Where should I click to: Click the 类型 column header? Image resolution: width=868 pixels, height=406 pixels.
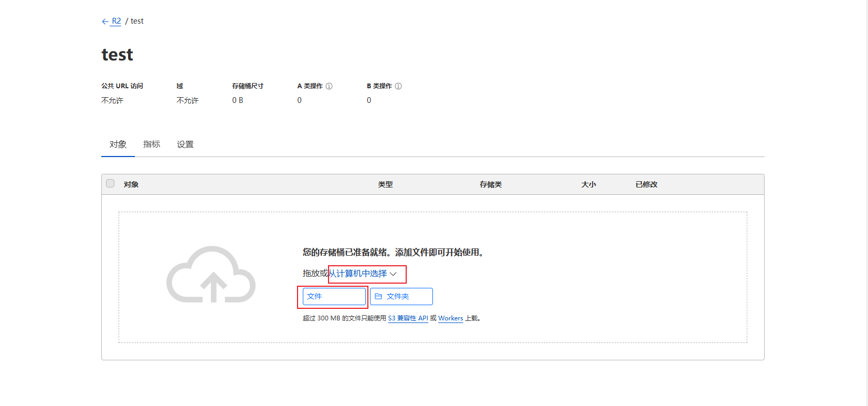pyautogui.click(x=385, y=184)
